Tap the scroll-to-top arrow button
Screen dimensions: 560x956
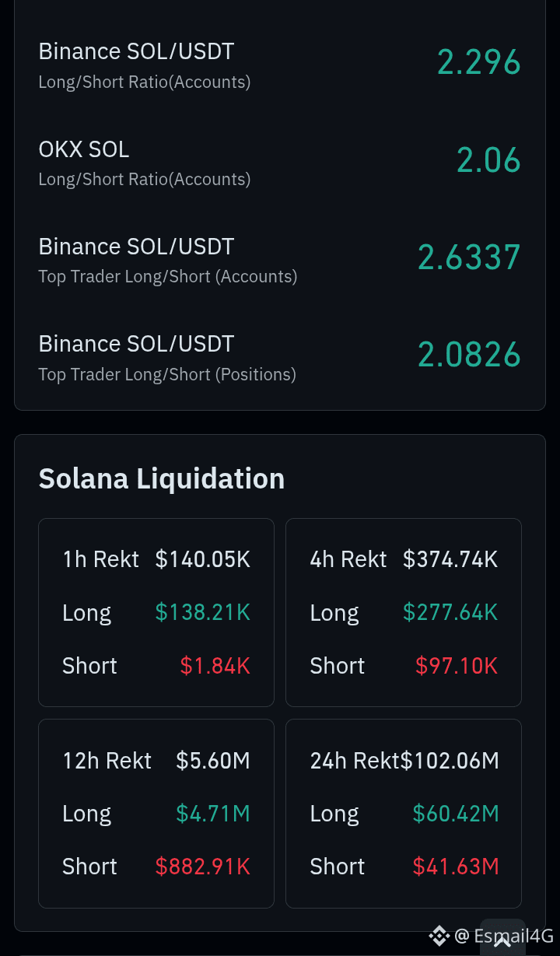click(502, 937)
